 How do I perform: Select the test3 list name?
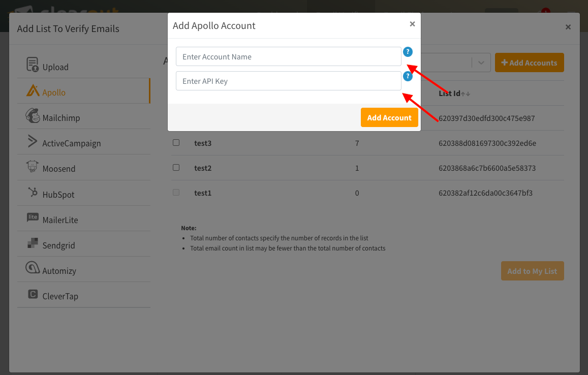pyautogui.click(x=203, y=143)
